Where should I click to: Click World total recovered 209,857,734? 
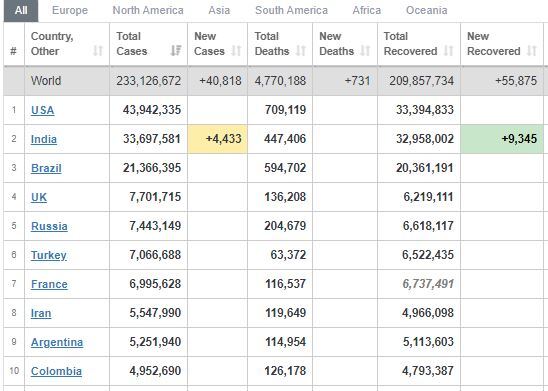421,81
